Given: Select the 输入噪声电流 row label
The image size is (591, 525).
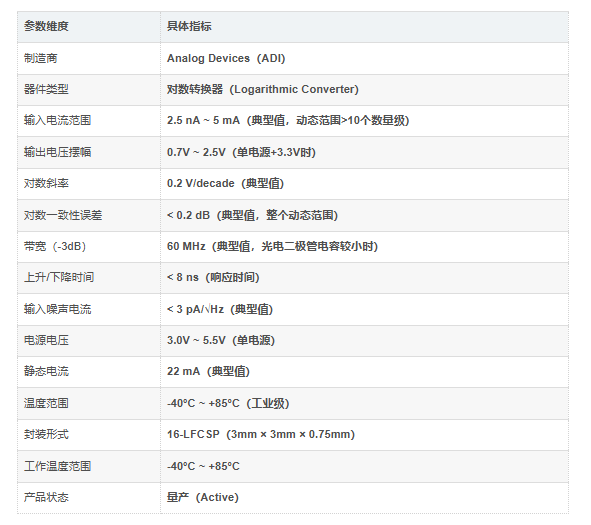Looking at the screenshot, I should [57, 309].
